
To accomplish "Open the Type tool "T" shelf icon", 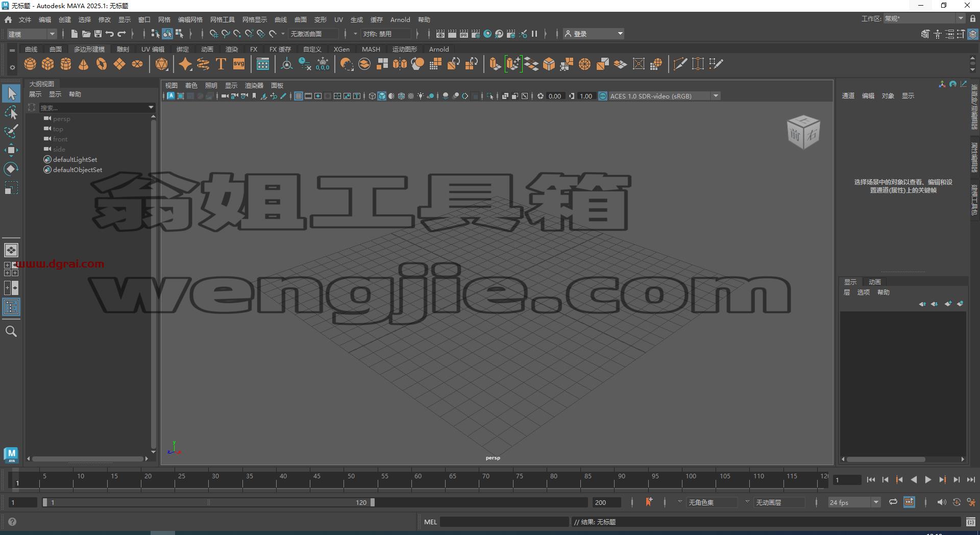I will click(x=221, y=64).
